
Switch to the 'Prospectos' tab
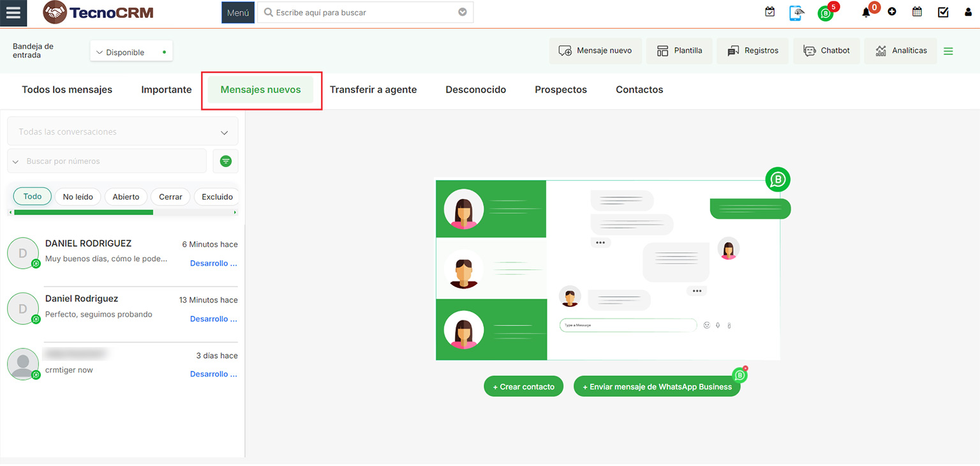click(560, 90)
